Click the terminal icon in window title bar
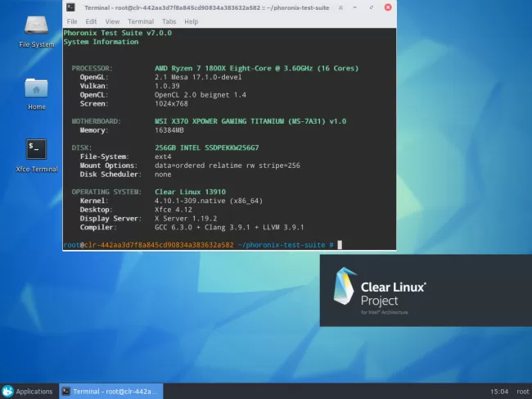 pyautogui.click(x=70, y=7)
